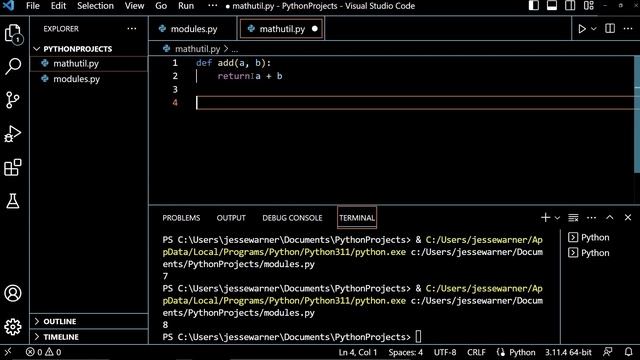Viewport: 640px width, 360px height.
Task: Go to line via Ln 4, Col 1
Action: coord(358,352)
